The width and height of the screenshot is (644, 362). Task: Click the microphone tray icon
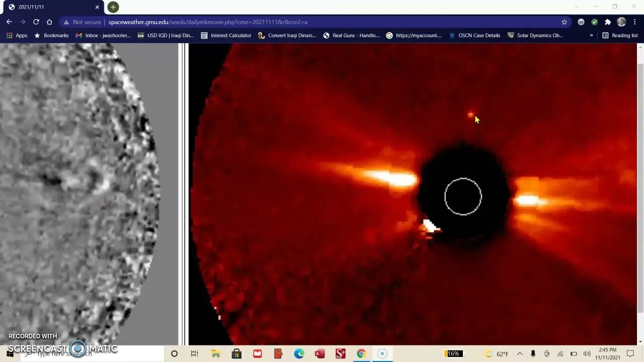(x=533, y=353)
